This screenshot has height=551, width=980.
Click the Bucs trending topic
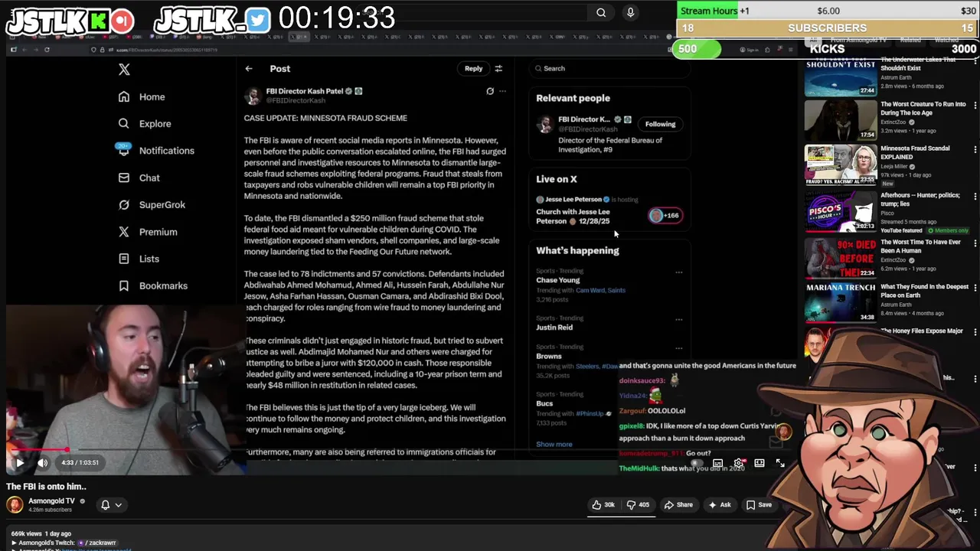click(x=544, y=403)
